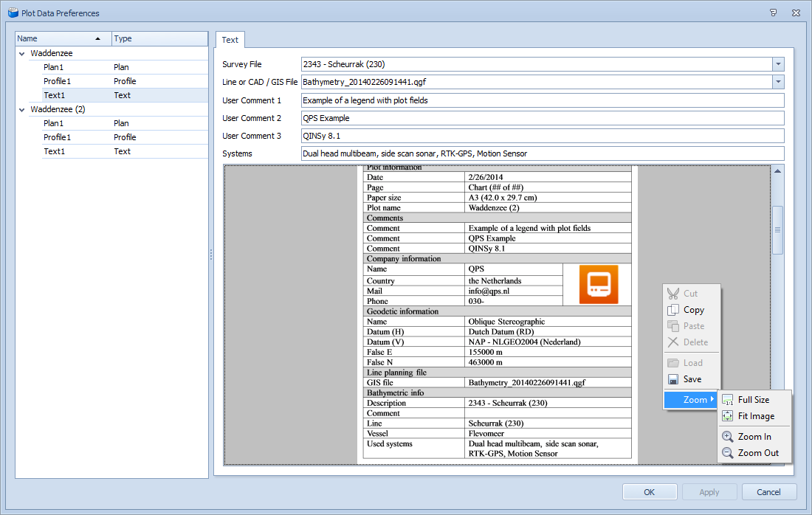Click the Copy icon in context menu
Viewport: 812px width, 515px height.
click(673, 310)
